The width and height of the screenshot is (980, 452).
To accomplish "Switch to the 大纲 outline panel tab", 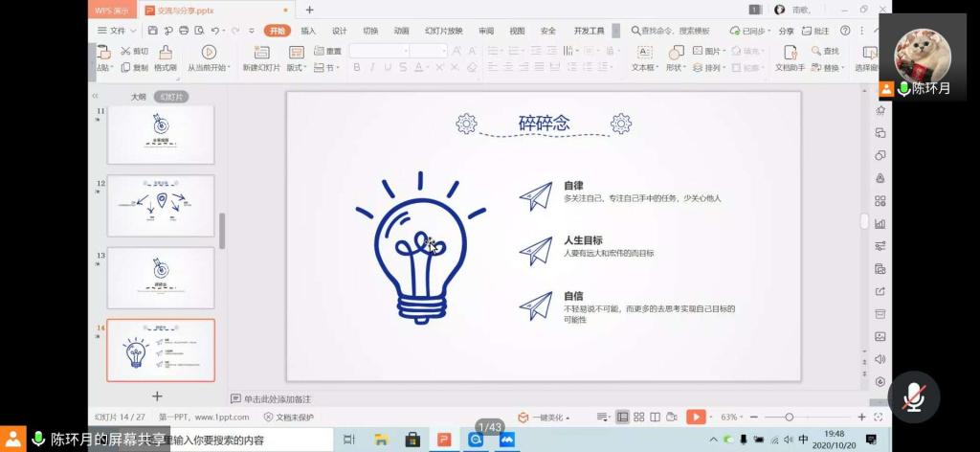I will tap(139, 97).
